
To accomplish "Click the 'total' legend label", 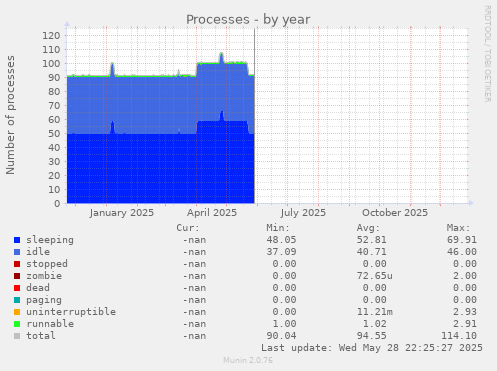I will tap(41, 336).
